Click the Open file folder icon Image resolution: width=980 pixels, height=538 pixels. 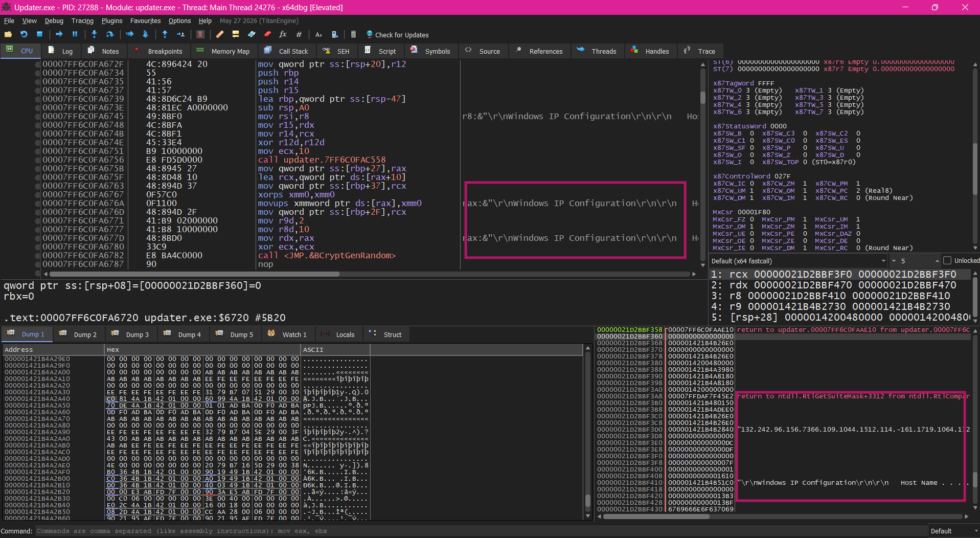8,34
